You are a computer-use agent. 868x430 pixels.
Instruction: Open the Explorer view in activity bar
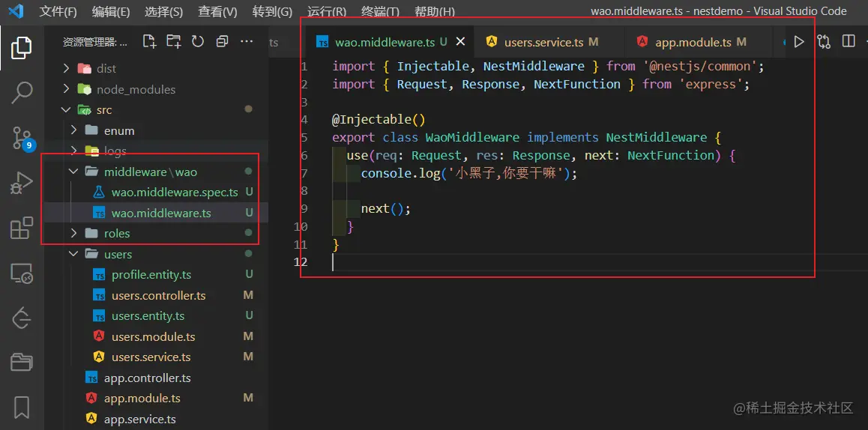tap(22, 48)
